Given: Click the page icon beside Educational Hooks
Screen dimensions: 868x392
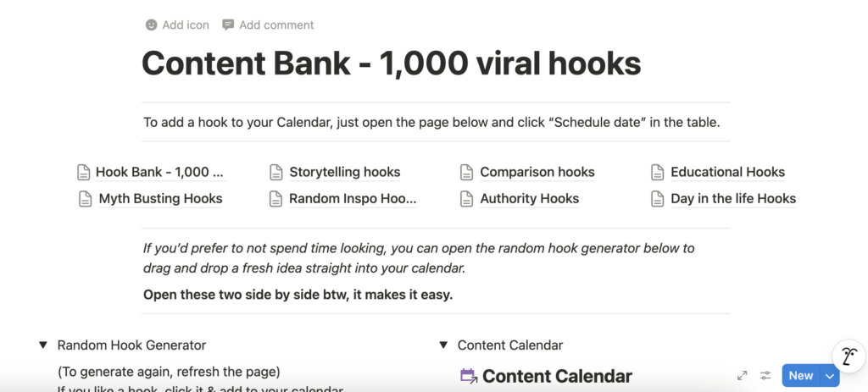Looking at the screenshot, I should (x=657, y=173).
